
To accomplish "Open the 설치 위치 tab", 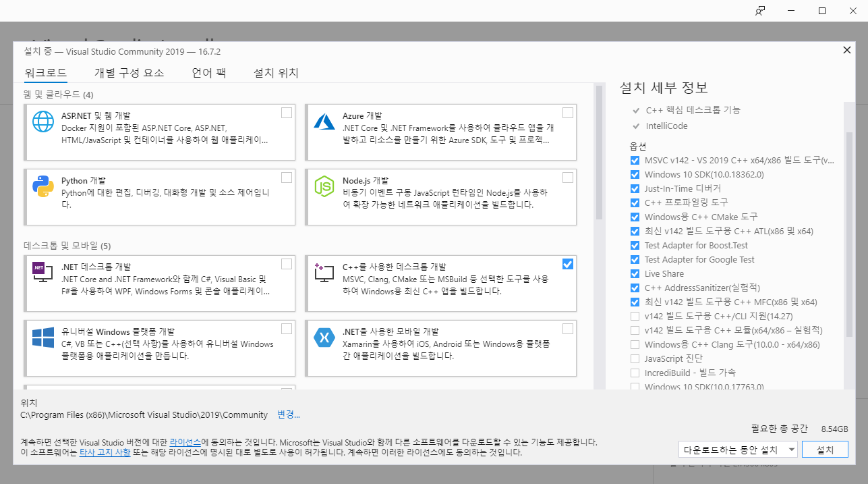I will [276, 73].
